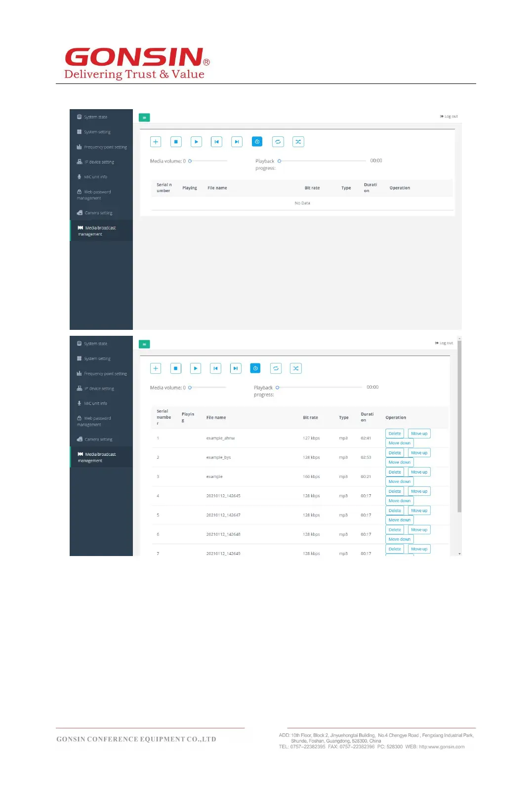This screenshot has height=798, width=532.
Task: Click Log out in the populated-playlist screenshot
Action: (444, 343)
